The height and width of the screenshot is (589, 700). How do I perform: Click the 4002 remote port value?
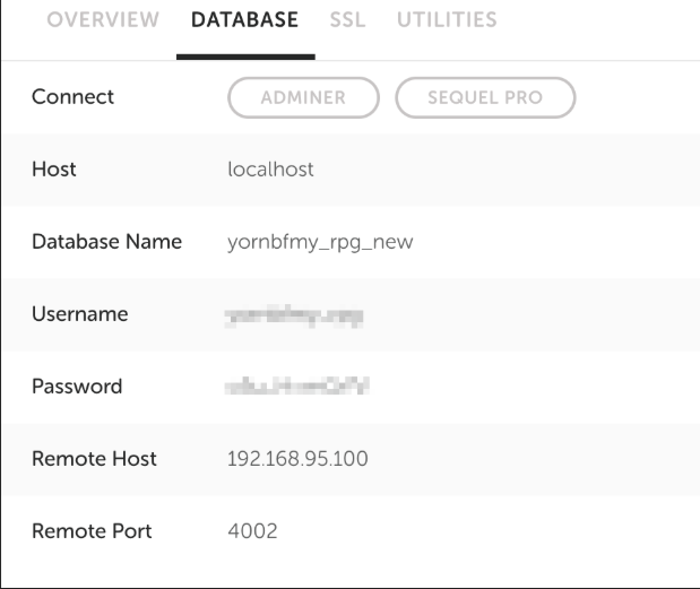(x=253, y=531)
